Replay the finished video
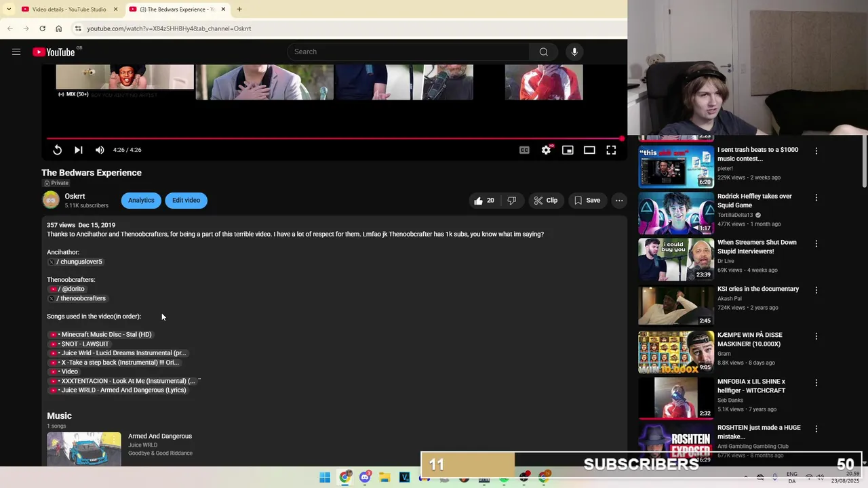The image size is (868, 488). [x=58, y=150]
